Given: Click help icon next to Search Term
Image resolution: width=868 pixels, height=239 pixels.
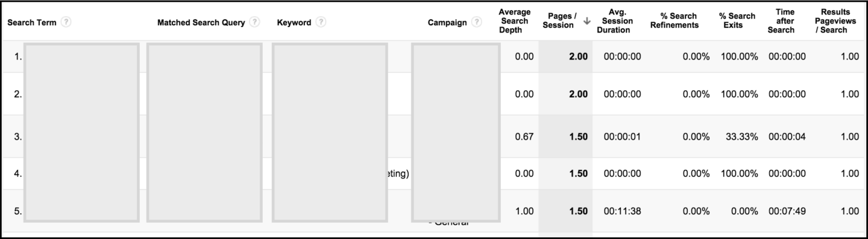Looking at the screenshot, I should pyautogui.click(x=66, y=22).
